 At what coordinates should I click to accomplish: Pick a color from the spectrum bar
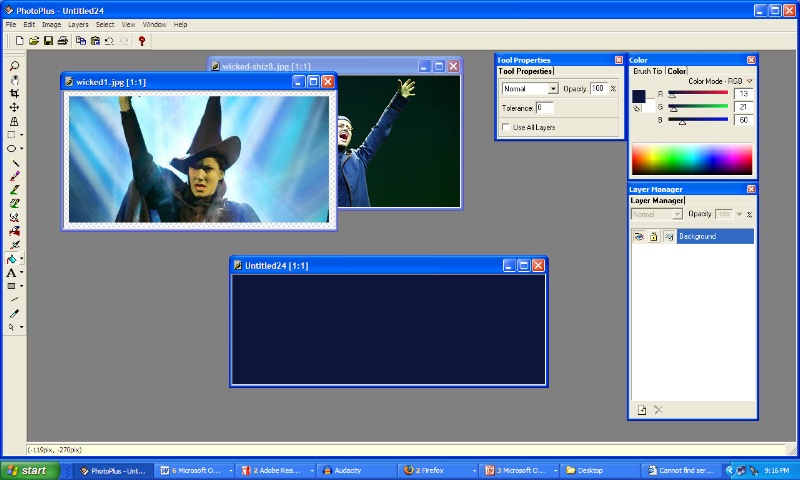[692, 159]
